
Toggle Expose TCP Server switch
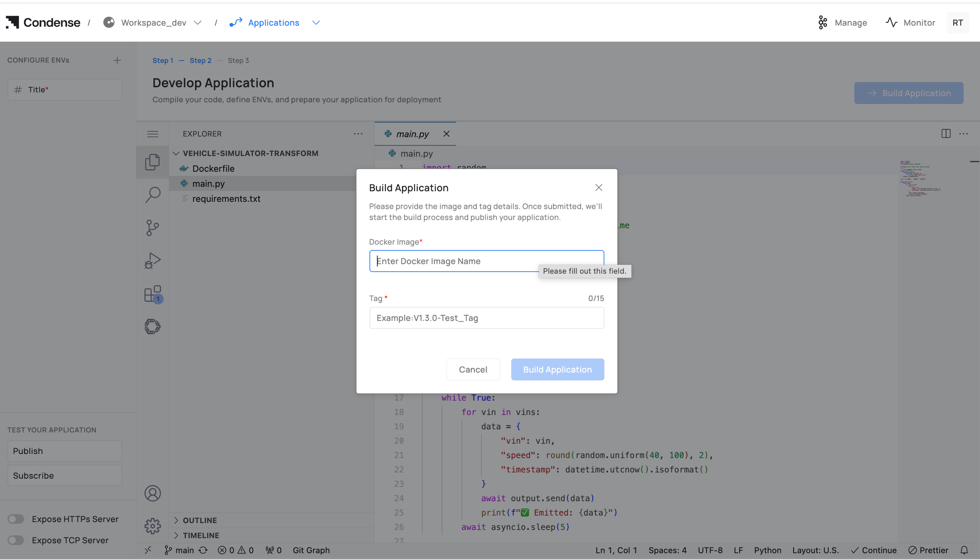tap(16, 540)
